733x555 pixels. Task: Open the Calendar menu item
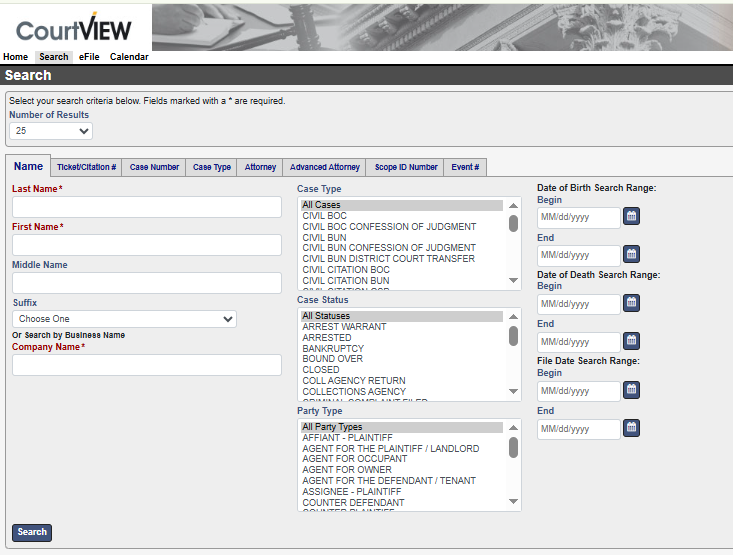click(x=129, y=57)
